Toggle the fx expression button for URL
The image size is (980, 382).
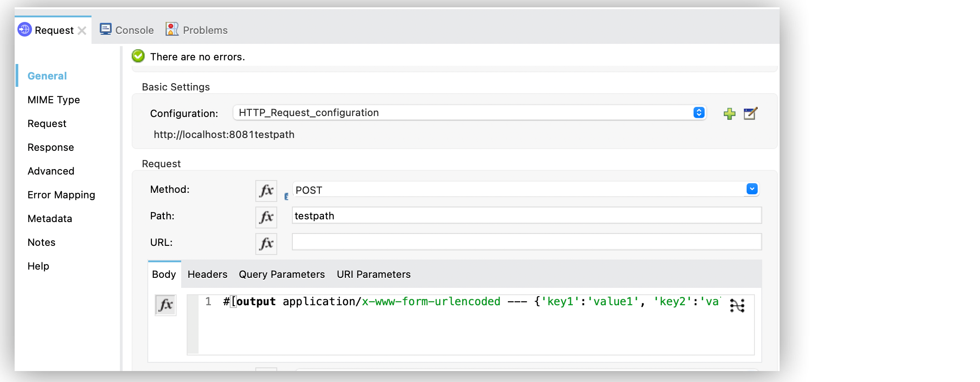click(x=266, y=244)
